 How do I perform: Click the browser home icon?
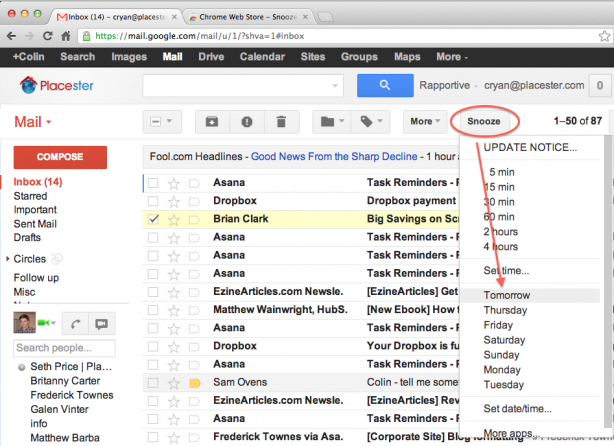(x=66, y=36)
